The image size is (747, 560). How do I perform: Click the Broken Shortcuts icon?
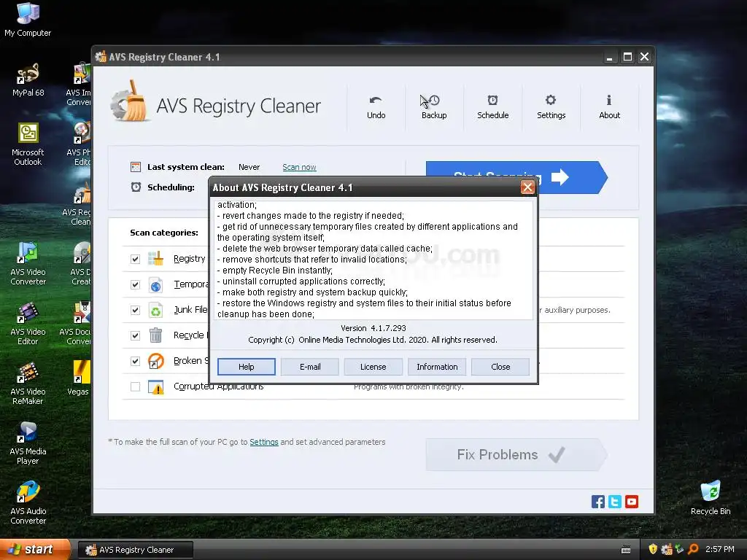(x=155, y=361)
